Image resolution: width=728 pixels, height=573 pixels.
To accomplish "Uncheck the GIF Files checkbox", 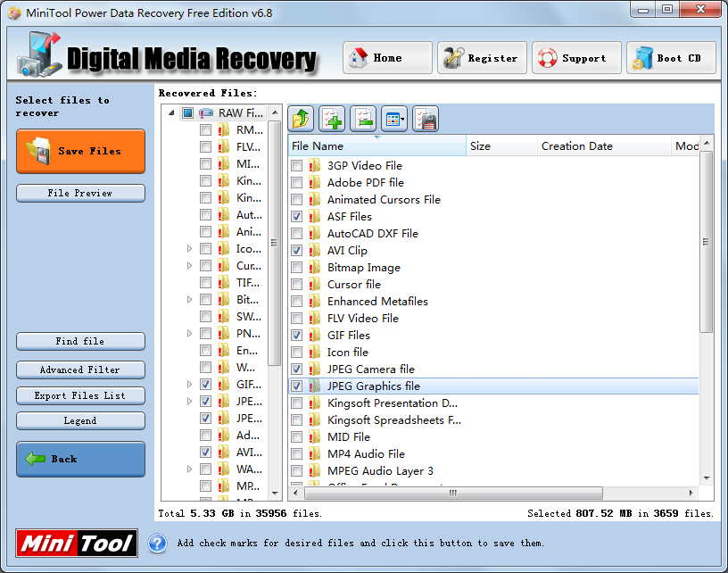I will click(297, 336).
